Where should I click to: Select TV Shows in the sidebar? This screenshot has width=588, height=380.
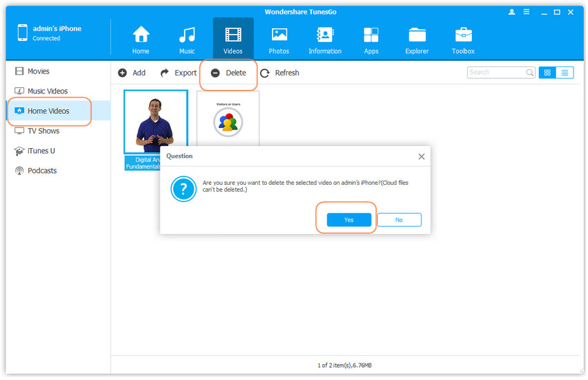pyautogui.click(x=43, y=131)
